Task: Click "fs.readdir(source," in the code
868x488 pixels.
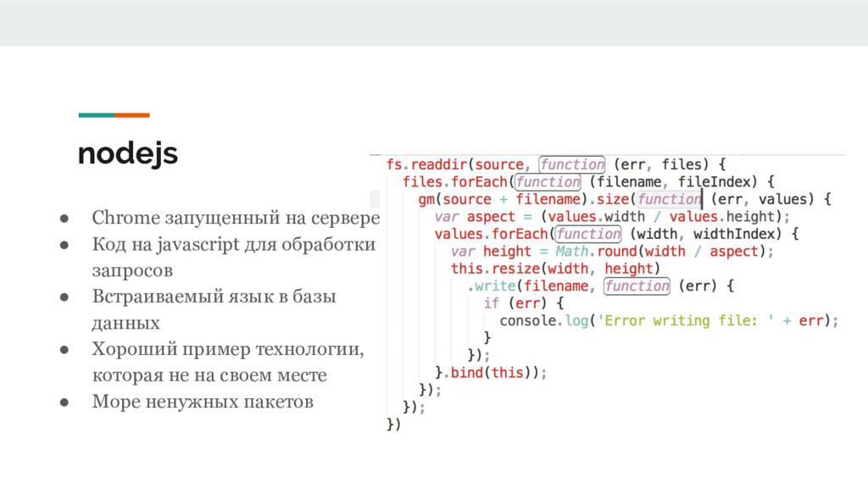Action: click(459, 164)
